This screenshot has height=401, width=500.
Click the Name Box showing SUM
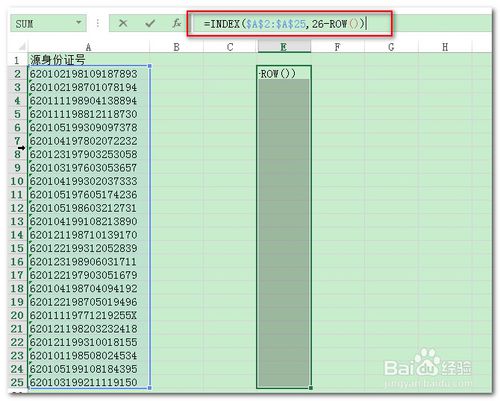click(x=48, y=23)
